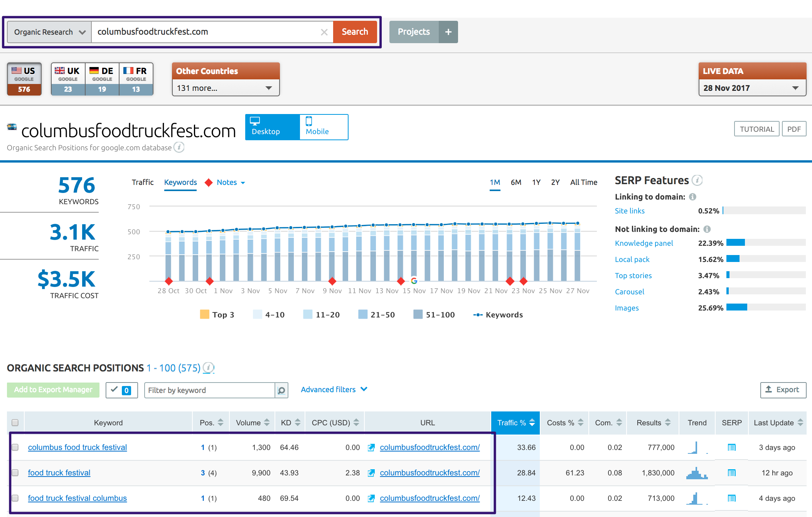Click the orange Search button
Screen dimensions: 812x517
[x=355, y=32]
